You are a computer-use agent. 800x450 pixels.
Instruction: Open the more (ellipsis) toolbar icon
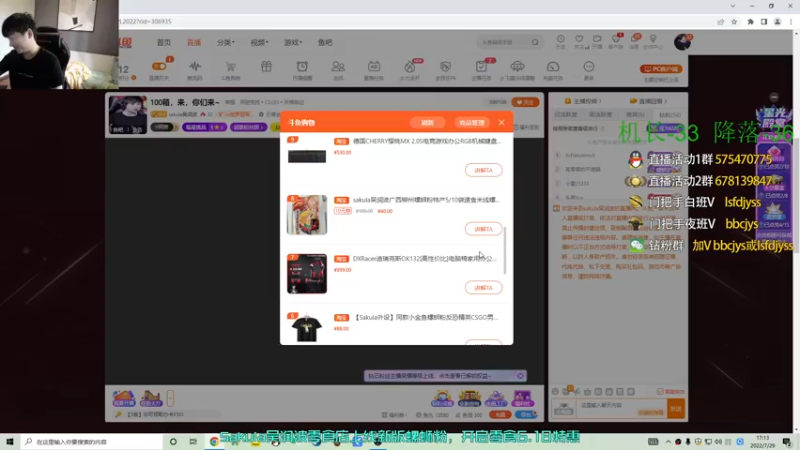(x=589, y=66)
